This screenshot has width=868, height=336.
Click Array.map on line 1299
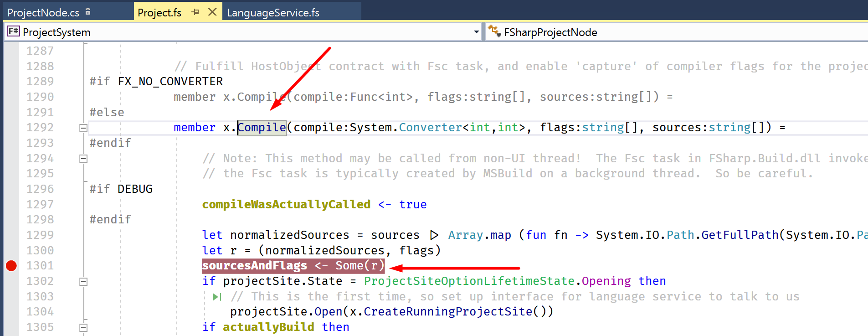pos(479,235)
